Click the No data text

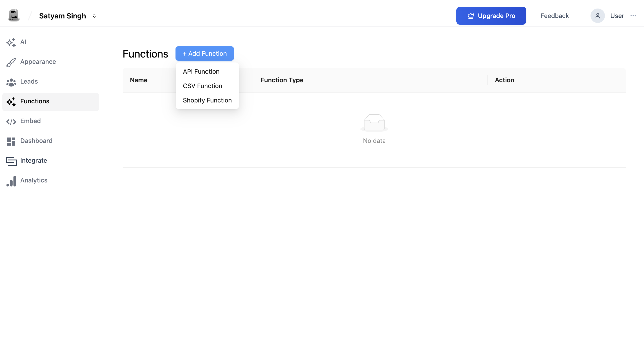374,141
